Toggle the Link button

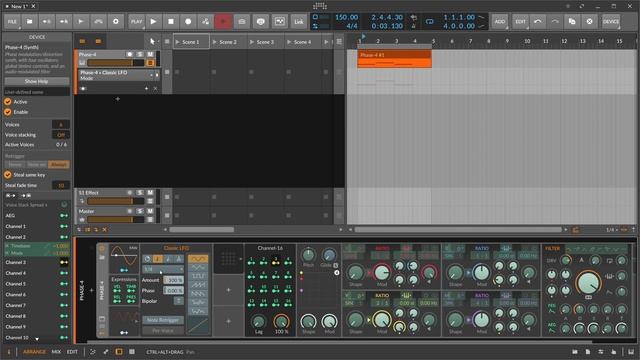point(299,22)
